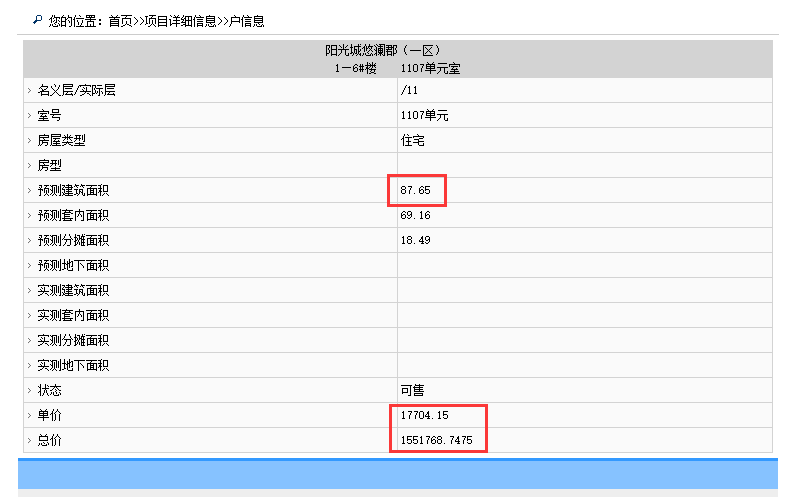Click the row label 预测地下面积
793x497 pixels.
[73, 265]
